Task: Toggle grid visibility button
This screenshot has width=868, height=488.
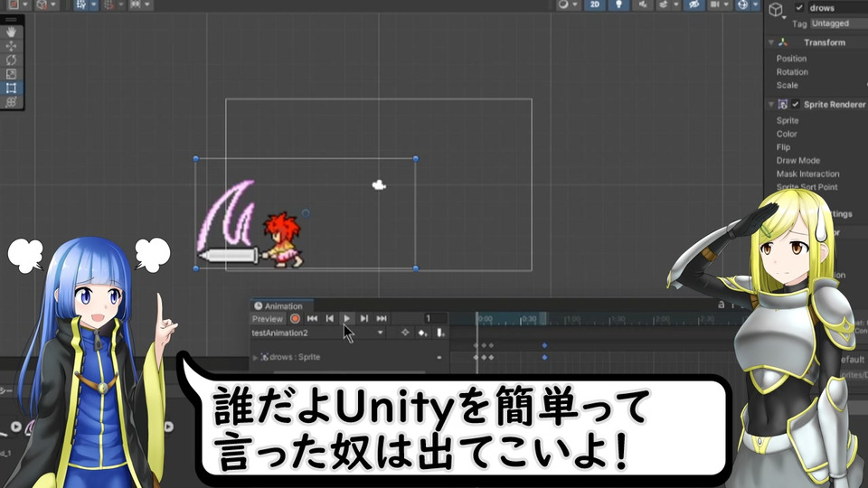Action: (82, 5)
